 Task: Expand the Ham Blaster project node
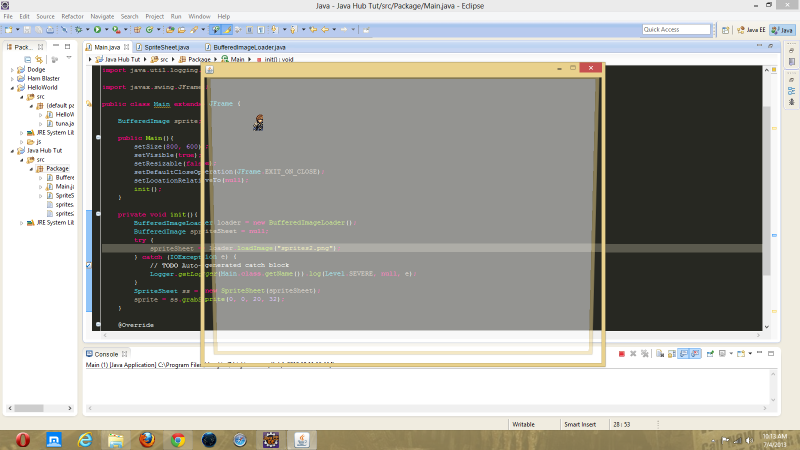(12, 79)
